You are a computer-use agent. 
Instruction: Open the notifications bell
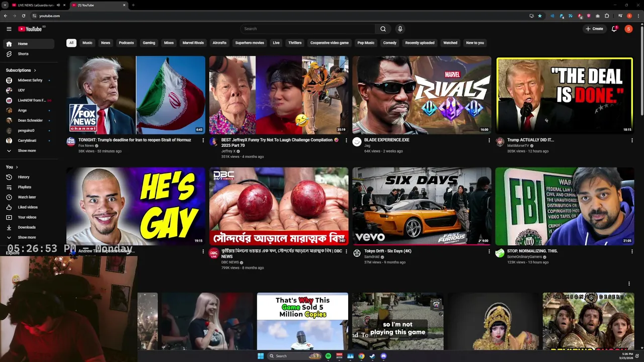[x=614, y=29]
